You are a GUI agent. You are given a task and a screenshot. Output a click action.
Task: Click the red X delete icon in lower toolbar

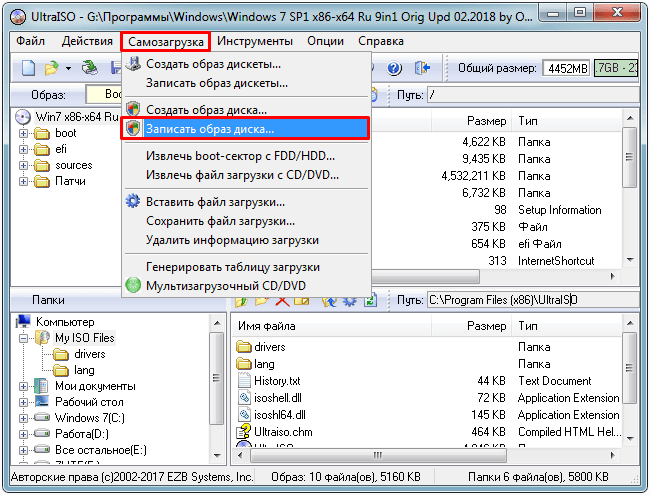[x=282, y=301]
